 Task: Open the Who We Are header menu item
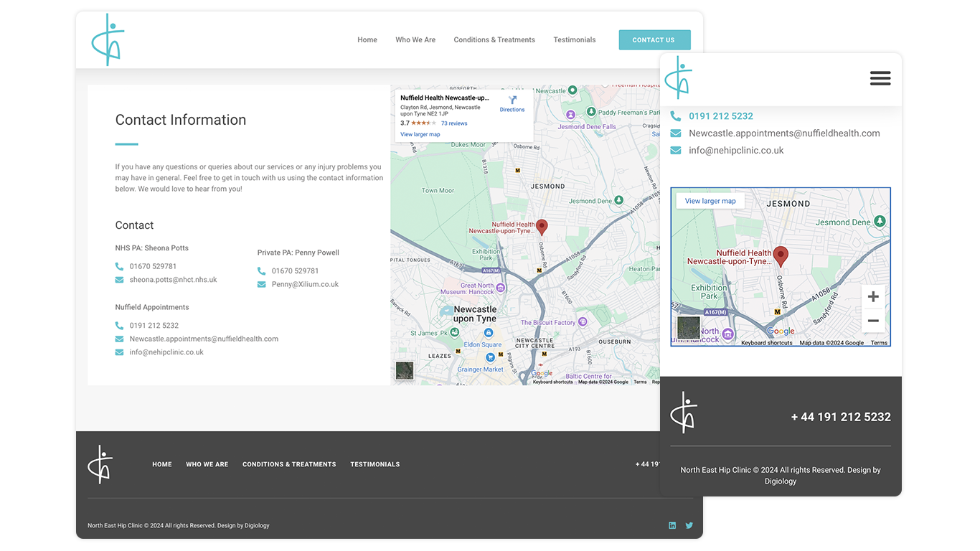pyautogui.click(x=415, y=40)
